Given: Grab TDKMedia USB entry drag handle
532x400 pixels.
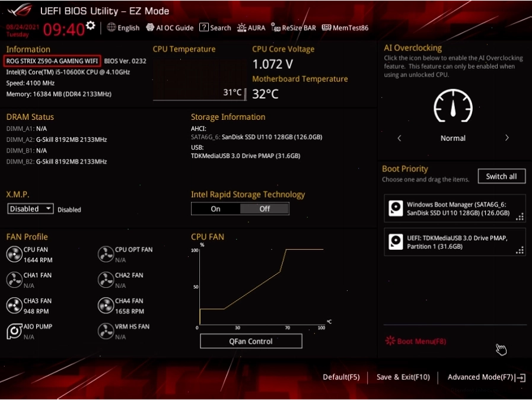Looking at the screenshot, I should click(520, 250).
